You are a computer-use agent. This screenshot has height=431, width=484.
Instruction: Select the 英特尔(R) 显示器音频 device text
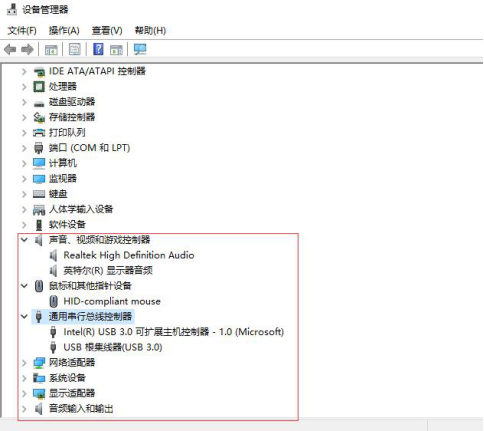pyautogui.click(x=108, y=271)
